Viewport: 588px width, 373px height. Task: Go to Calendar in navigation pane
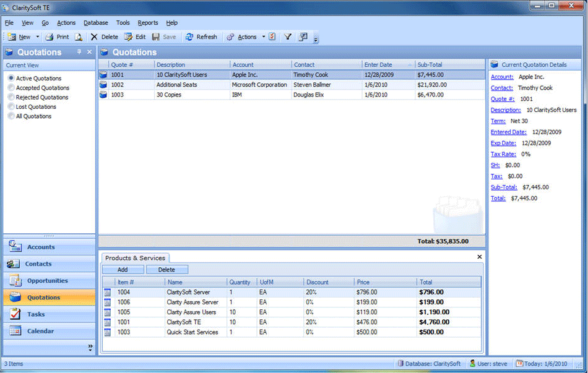click(50, 331)
